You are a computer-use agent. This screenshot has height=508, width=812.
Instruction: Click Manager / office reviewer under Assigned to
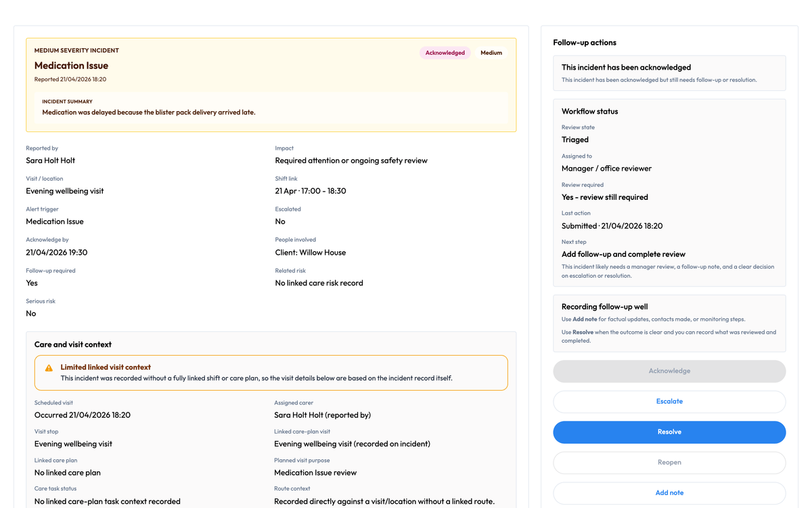pyautogui.click(x=606, y=169)
